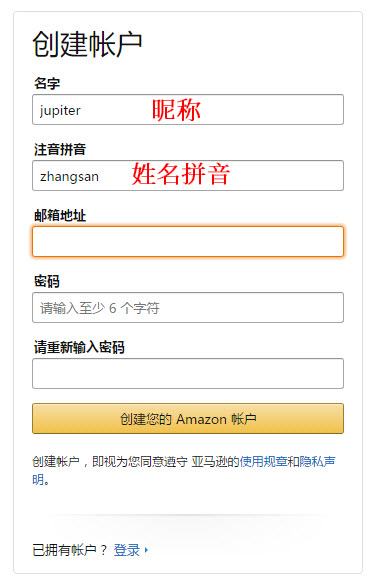Click the 创建您的 Amazon 帐户 button

tap(188, 419)
